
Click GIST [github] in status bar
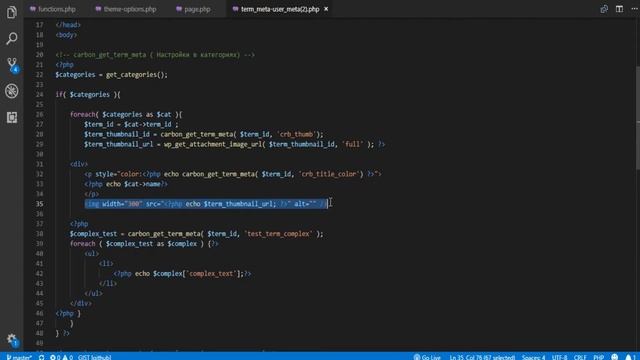pos(94,357)
